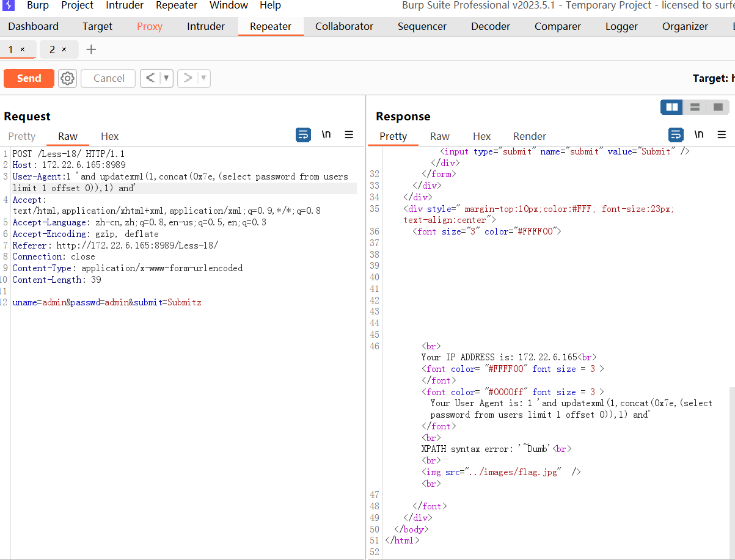Show Request in Hex view
This screenshot has width=735, height=560.
click(110, 136)
